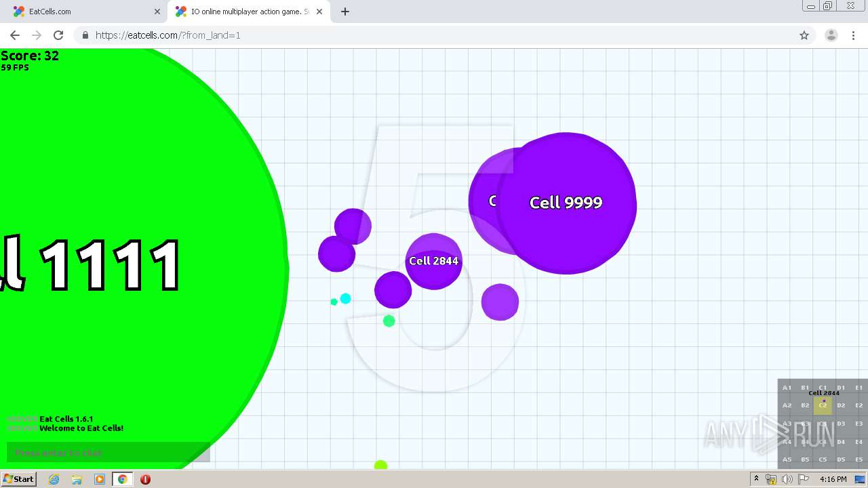The image size is (868, 488).
Task: Click minimap sector A2
Action: coord(787,405)
